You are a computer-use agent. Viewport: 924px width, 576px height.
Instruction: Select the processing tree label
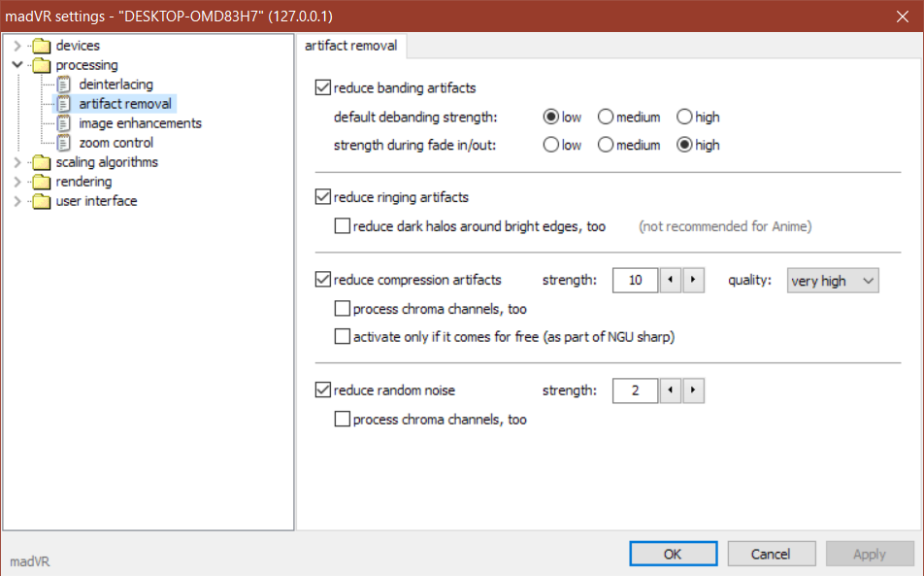(86, 65)
